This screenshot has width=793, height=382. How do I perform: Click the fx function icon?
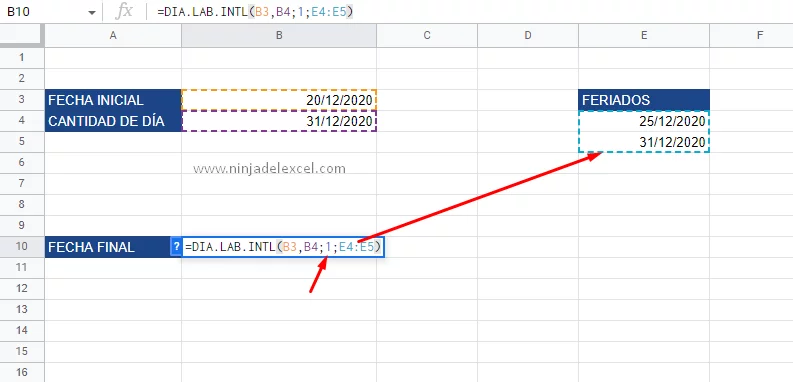click(x=123, y=12)
